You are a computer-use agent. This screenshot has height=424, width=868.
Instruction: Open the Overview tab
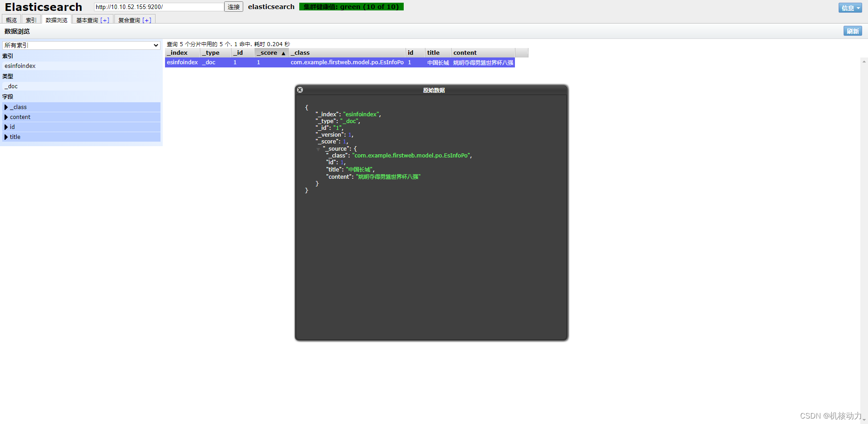pos(11,20)
